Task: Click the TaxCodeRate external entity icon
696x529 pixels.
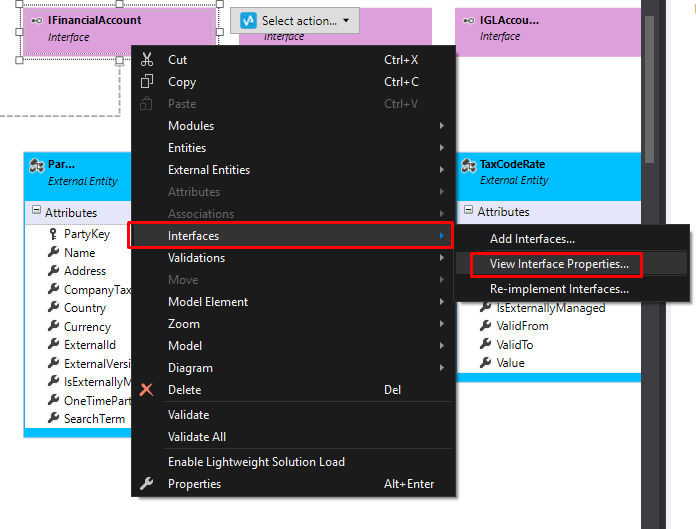Action: (469, 166)
